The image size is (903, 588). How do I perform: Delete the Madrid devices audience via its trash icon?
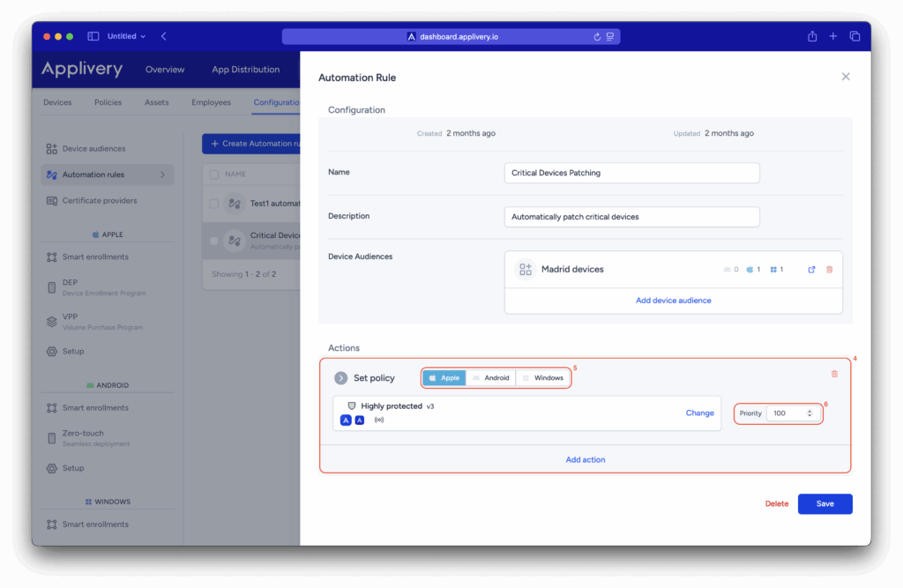click(x=829, y=270)
